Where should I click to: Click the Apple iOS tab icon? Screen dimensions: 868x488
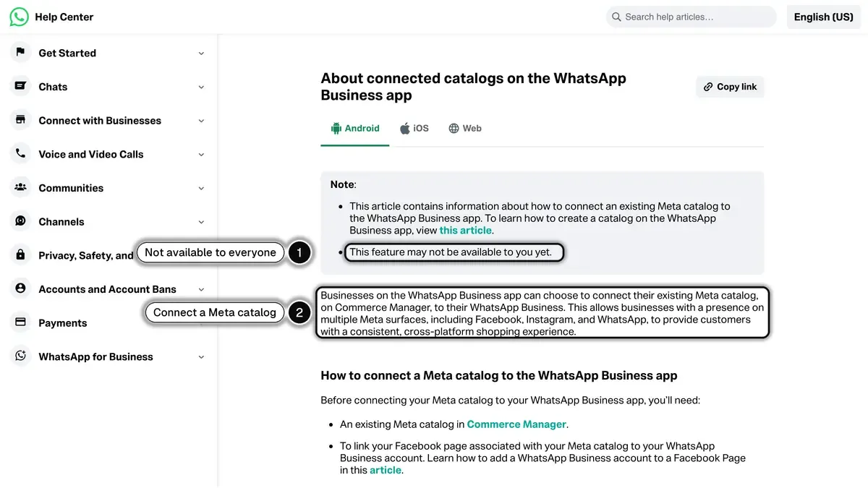[405, 128]
